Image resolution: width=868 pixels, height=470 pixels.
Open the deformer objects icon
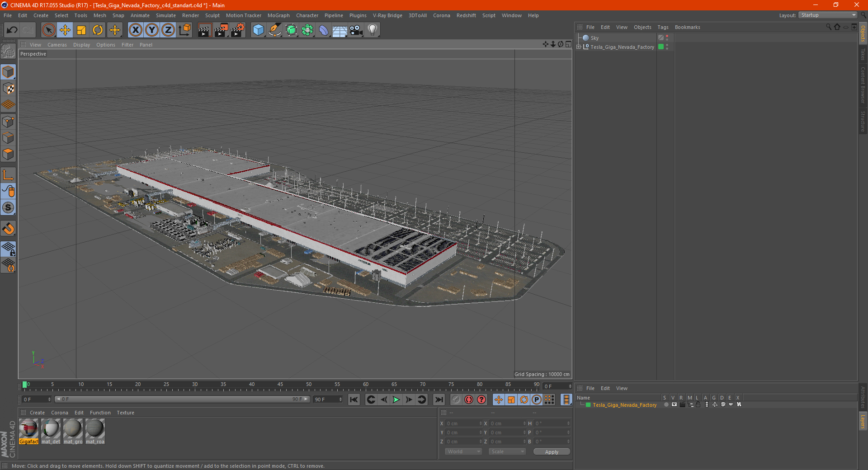[x=324, y=30]
